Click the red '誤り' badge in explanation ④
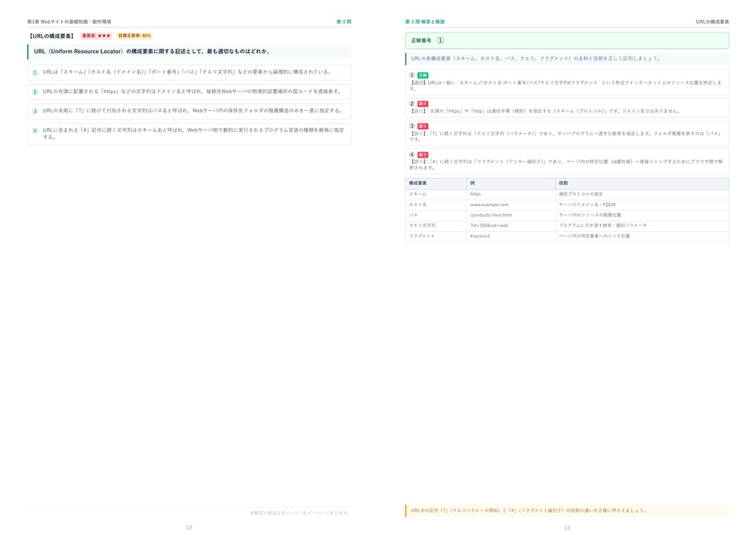 423,155
